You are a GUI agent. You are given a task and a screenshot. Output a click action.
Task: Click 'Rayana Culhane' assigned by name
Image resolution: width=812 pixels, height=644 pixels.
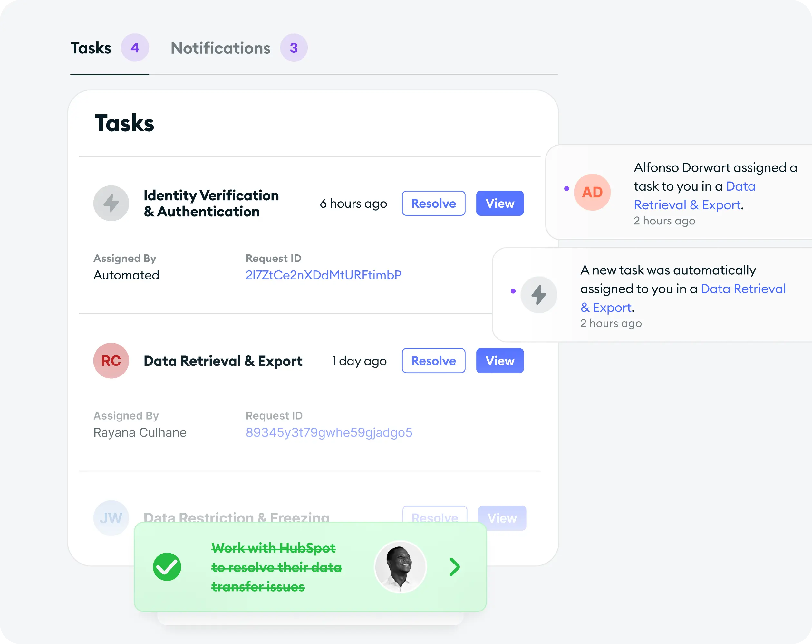[x=140, y=432]
